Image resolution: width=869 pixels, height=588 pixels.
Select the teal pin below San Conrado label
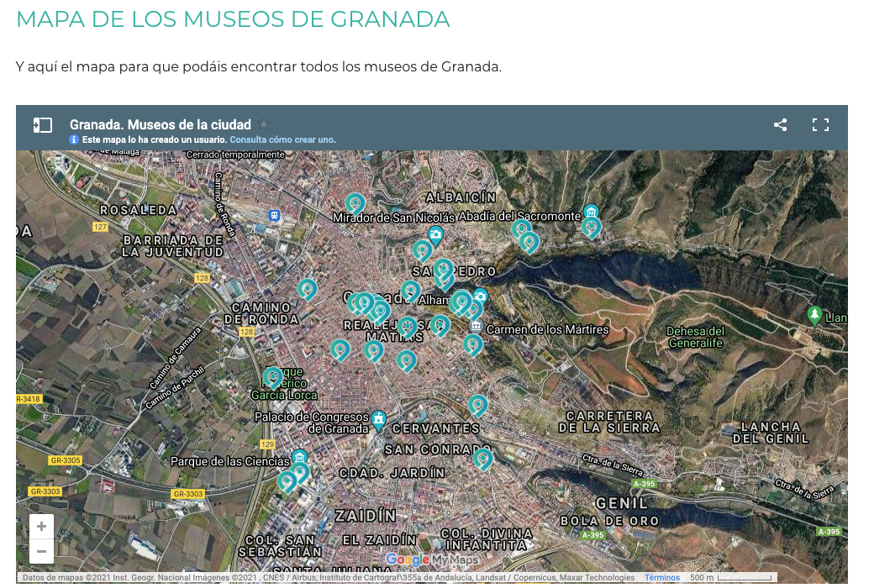pos(482,458)
